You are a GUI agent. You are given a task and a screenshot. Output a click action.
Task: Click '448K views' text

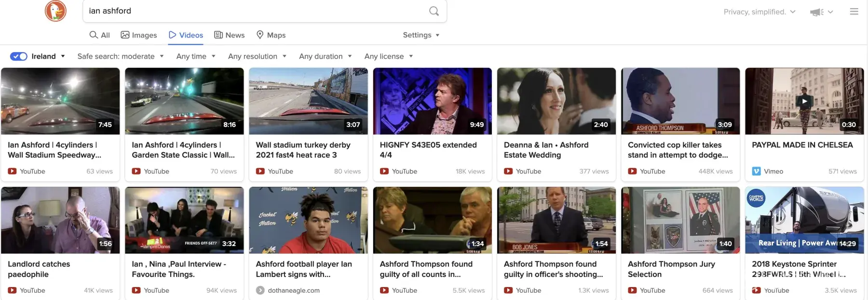coord(716,171)
